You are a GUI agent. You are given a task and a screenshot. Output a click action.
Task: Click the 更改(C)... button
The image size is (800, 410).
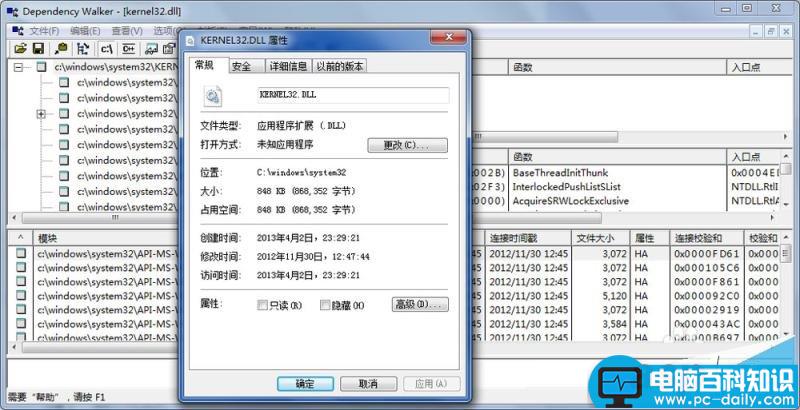click(x=407, y=145)
